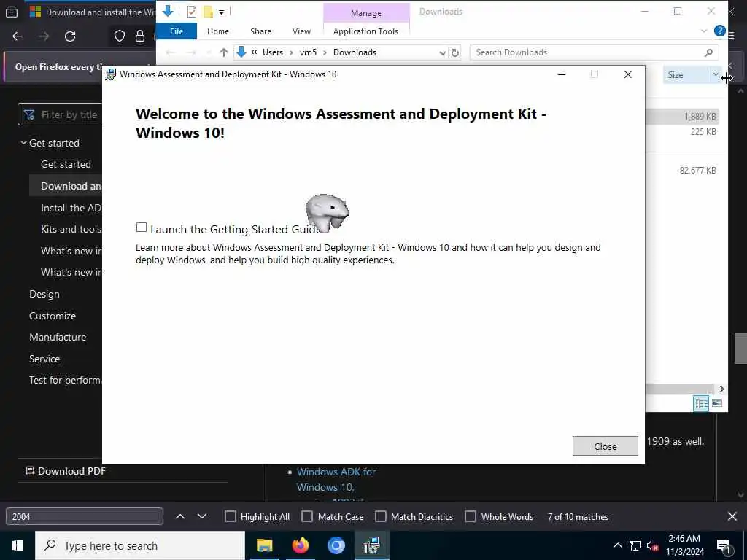Viewport: 747px width, 560px height.
Task: Switch Explorer to details view icon
Action: click(701, 403)
